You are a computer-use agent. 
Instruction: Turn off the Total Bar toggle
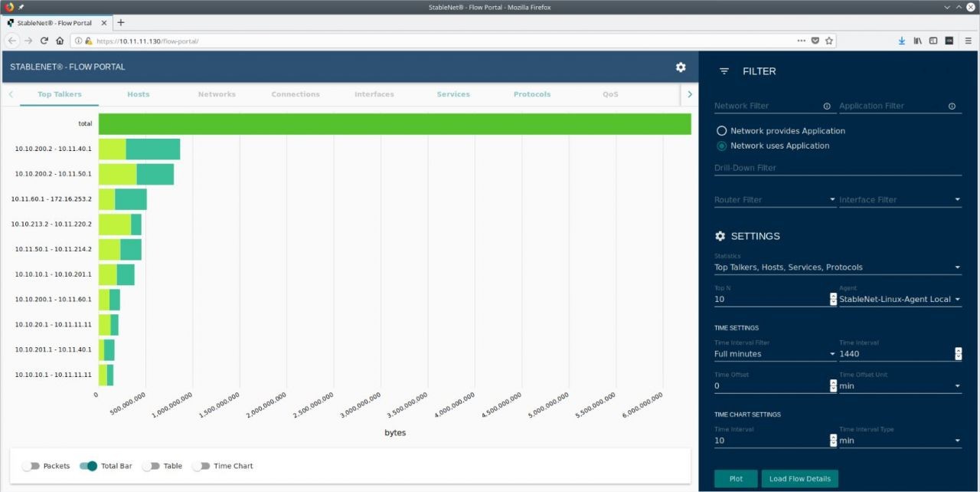(89, 466)
